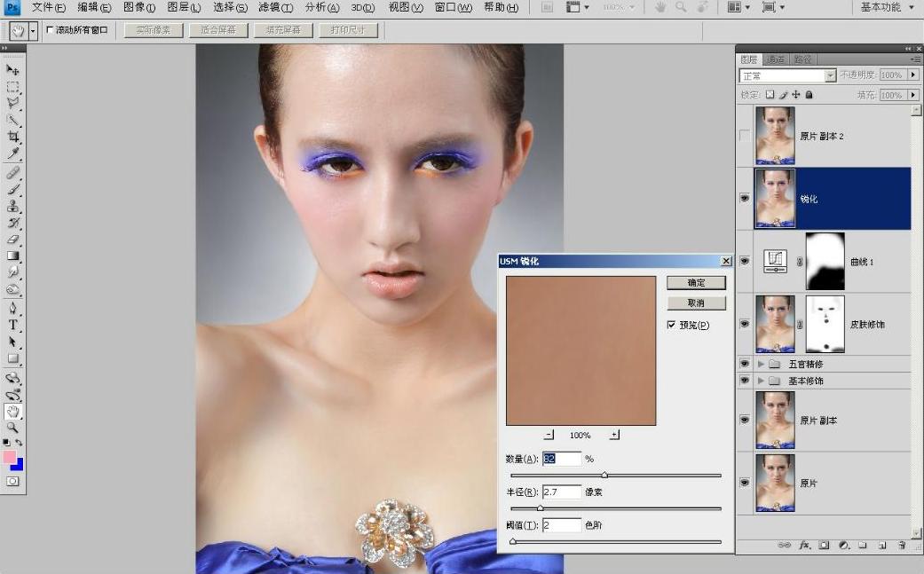Hide the 曲线 1 adjustment layer
Viewport: 924px width, 574px height.
(745, 261)
